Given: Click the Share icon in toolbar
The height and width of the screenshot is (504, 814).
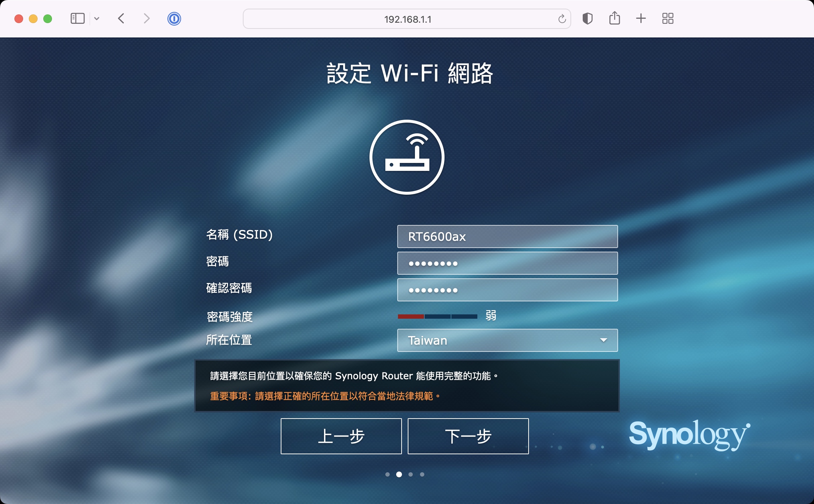Looking at the screenshot, I should [614, 18].
